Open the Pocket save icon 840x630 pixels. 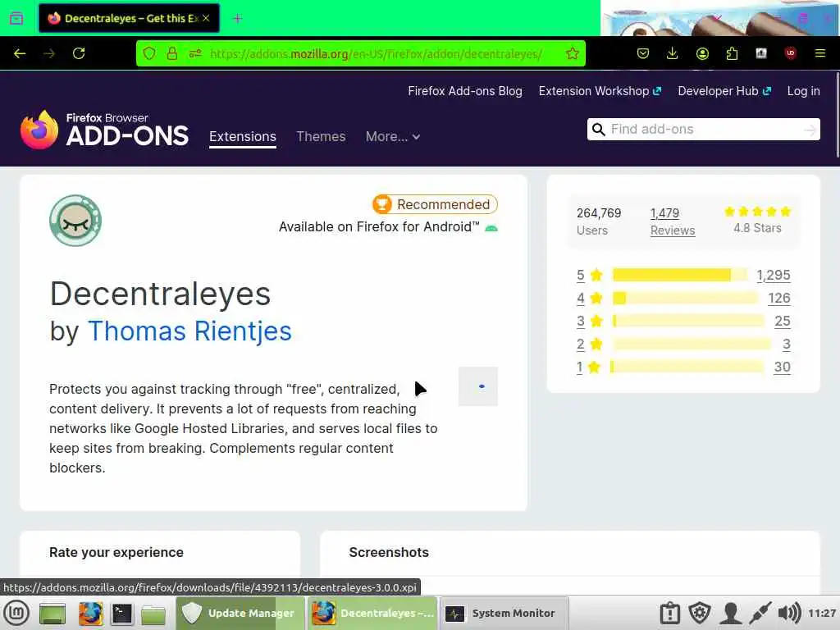tap(643, 53)
